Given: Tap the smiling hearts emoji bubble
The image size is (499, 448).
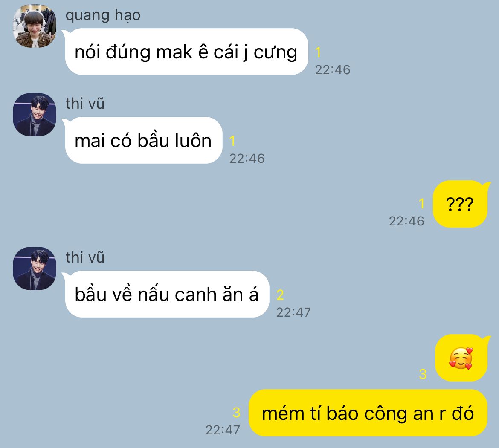Looking at the screenshot, I should (461, 358).
